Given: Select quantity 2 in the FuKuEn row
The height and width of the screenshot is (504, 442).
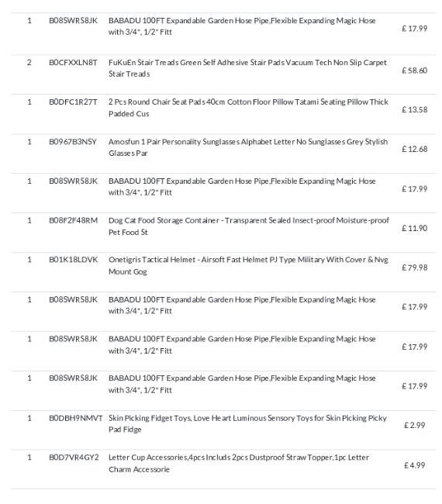Looking at the screenshot, I should point(29,62).
